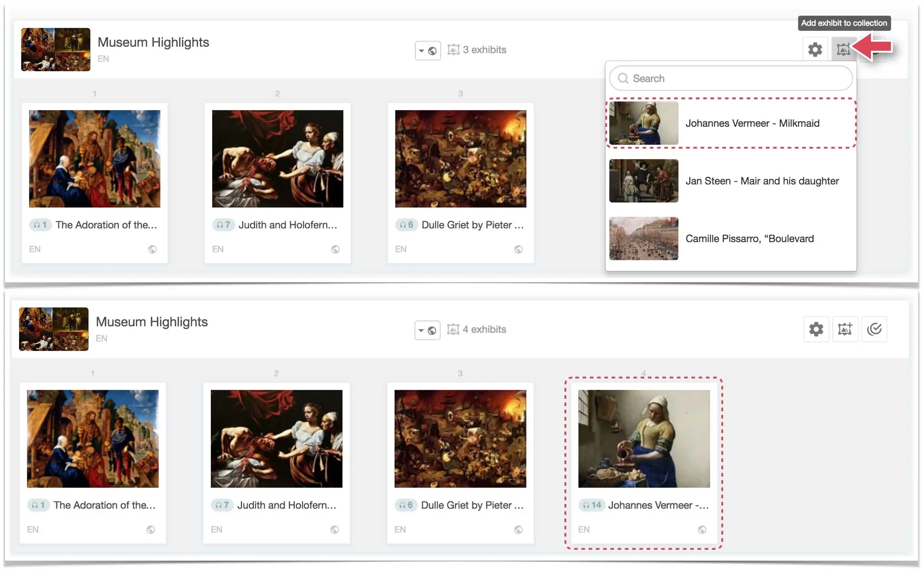
Task: Click add-exhibit icon in the 4-exhibits collection header
Action: click(x=845, y=329)
